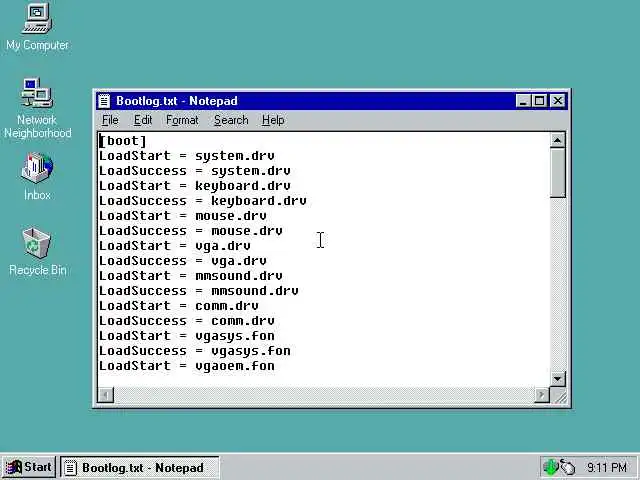Click the 'LoadSuccess = keyboard.drv' line
Viewport: 640px width, 480px height.
point(203,201)
